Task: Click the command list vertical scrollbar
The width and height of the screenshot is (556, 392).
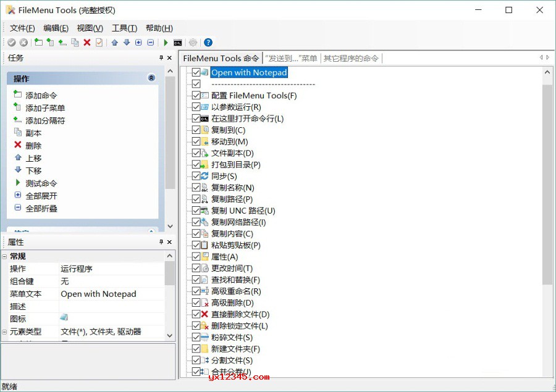Action: coord(547,185)
